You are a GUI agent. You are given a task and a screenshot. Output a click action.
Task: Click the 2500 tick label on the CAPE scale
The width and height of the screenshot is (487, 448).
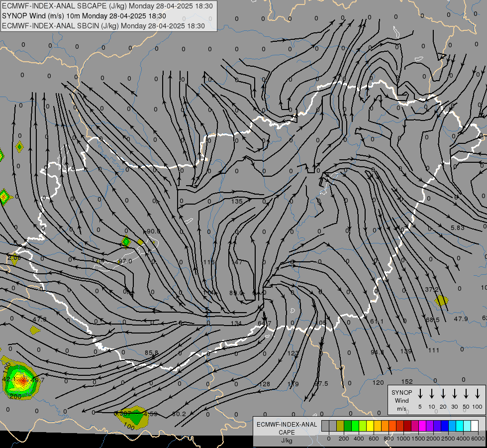tap(448, 439)
